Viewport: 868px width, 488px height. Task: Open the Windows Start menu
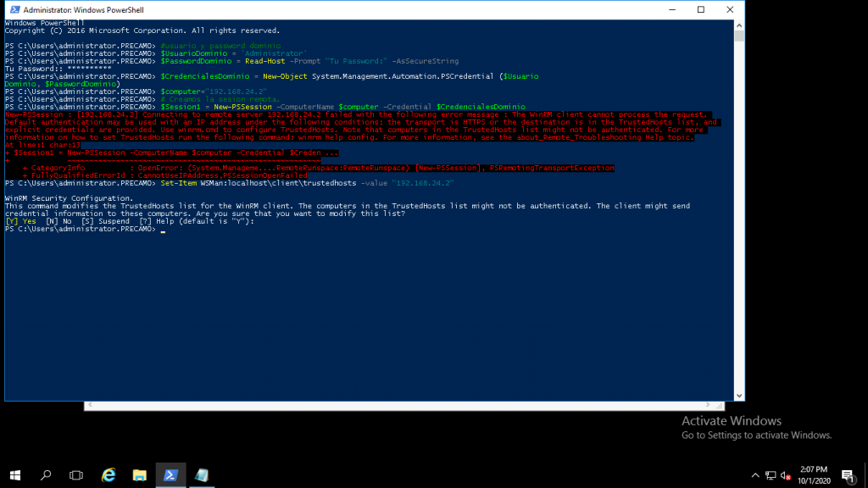tap(15, 475)
